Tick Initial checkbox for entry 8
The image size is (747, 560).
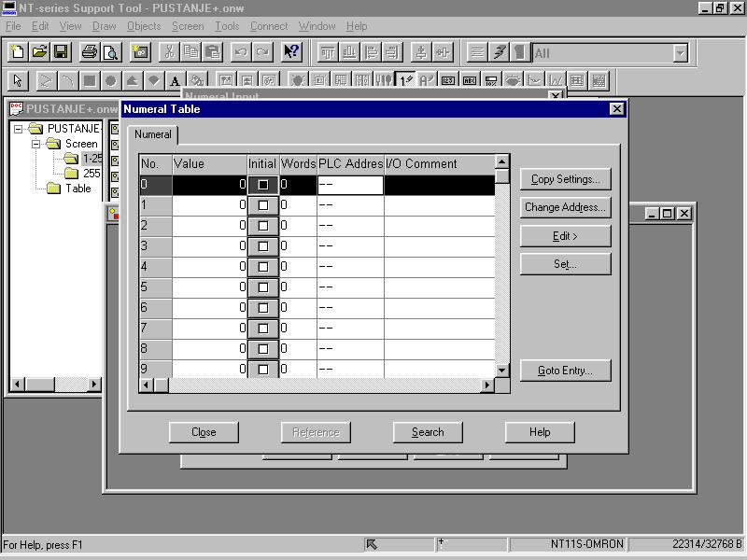click(x=263, y=348)
